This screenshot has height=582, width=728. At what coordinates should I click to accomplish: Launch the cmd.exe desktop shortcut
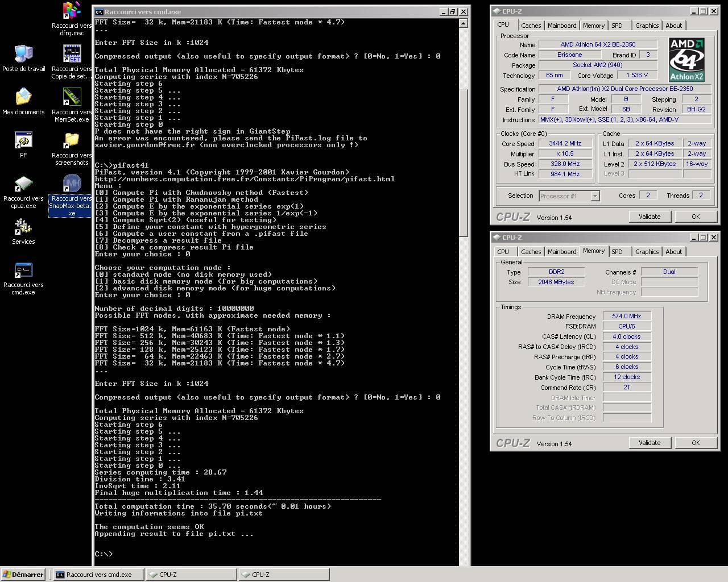pyautogui.click(x=23, y=278)
